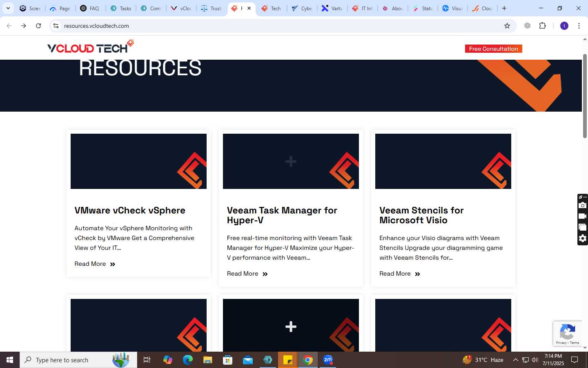Open the VMware vCheck vSphere thumbnail
Image resolution: width=588 pixels, height=368 pixels.
138,161
